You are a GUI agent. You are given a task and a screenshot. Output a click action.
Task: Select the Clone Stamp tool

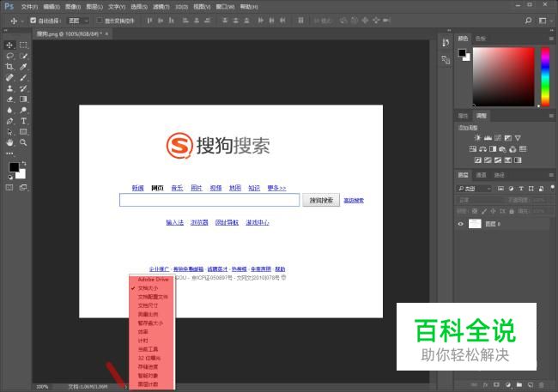[x=9, y=88]
